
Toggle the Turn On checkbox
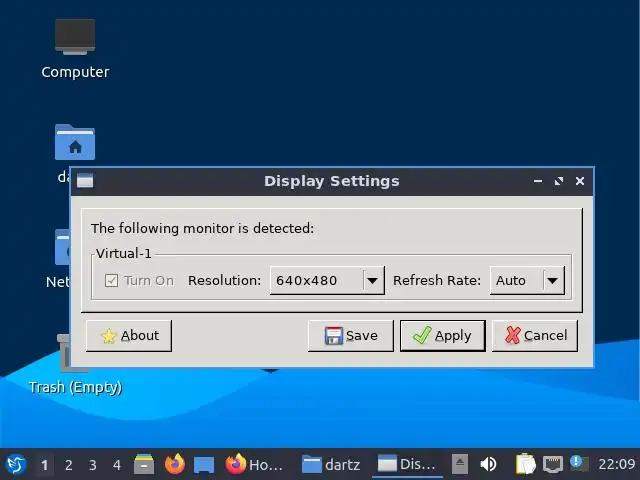[x=111, y=280]
